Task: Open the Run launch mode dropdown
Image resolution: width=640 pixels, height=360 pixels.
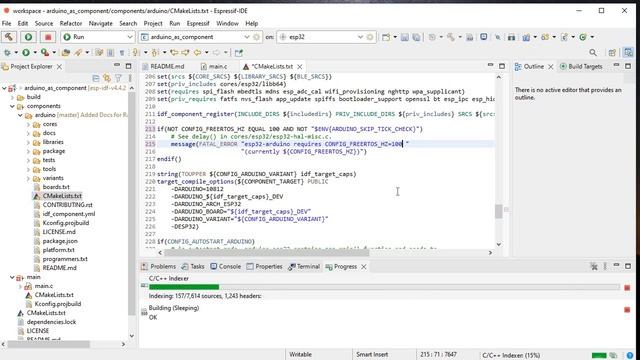Action: click(x=130, y=37)
